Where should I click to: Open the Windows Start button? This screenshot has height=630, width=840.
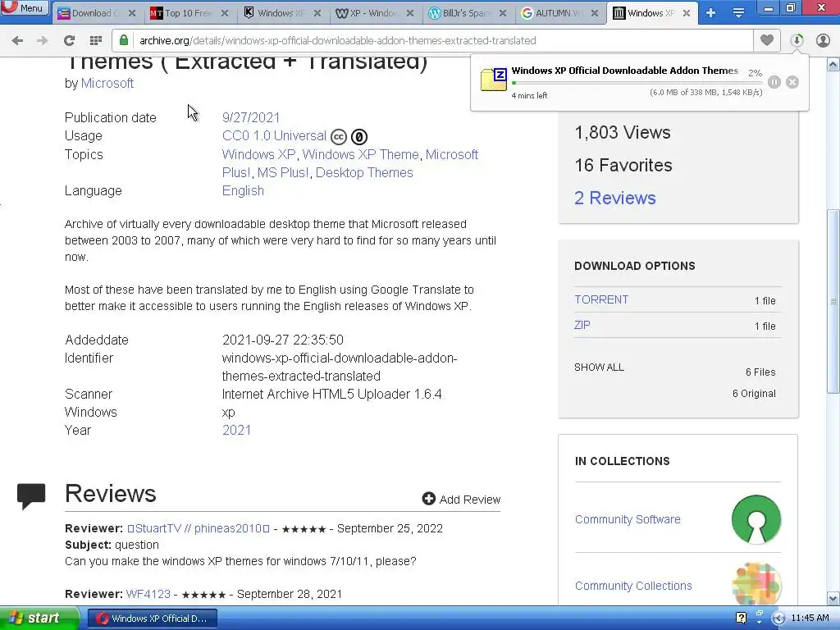click(x=39, y=619)
